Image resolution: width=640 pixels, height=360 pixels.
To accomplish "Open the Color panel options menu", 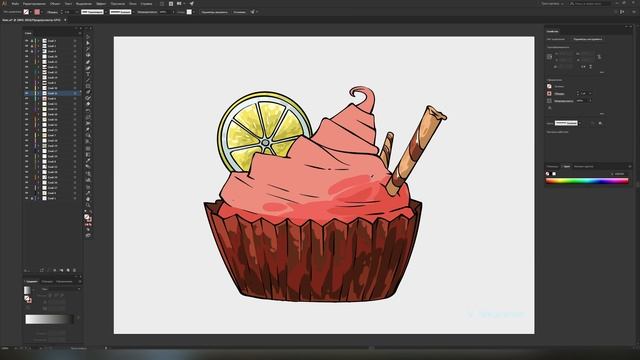I will 629,167.
